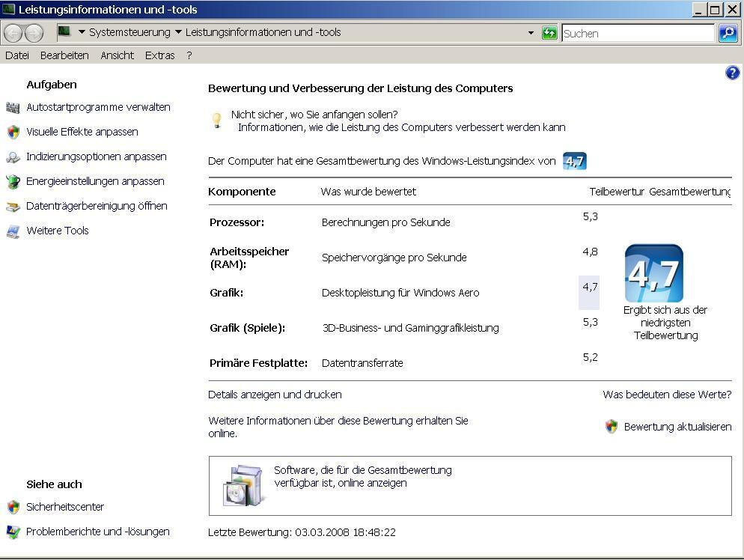Click the Primäre Festplatte subscore 5,2

tap(591, 357)
